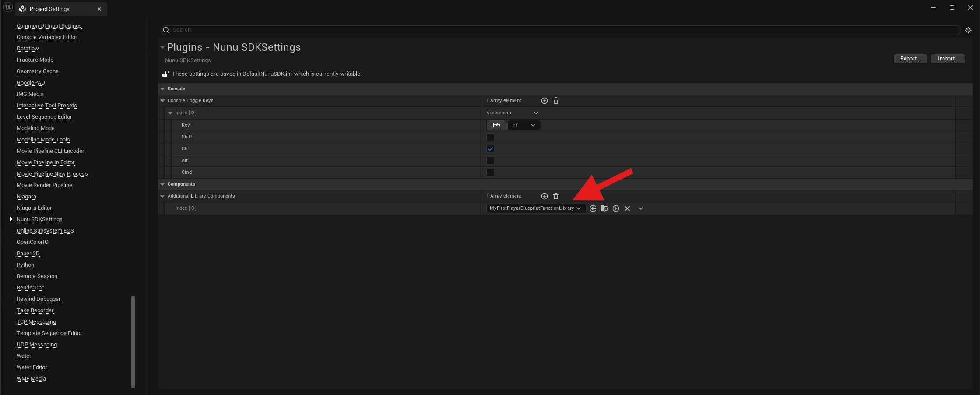Open Rewind Debugger settings
Viewport: 980px width, 395px height.
point(39,299)
